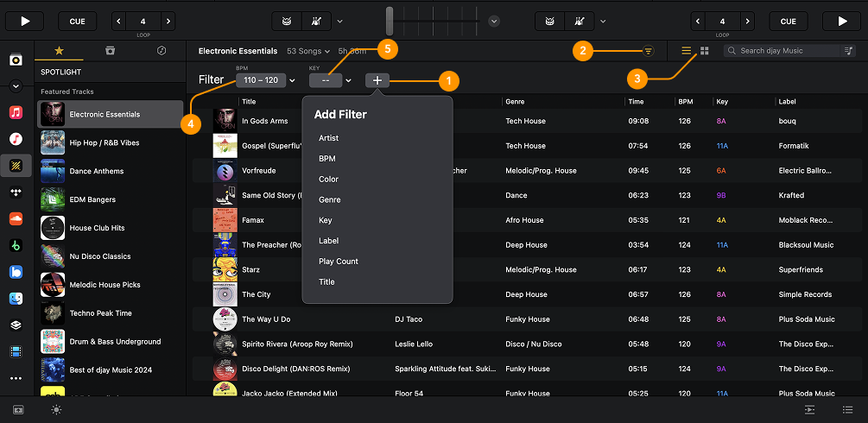Image resolution: width=868 pixels, height=423 pixels.
Task: Open the Beatport green icon source
Action: [x=16, y=245]
